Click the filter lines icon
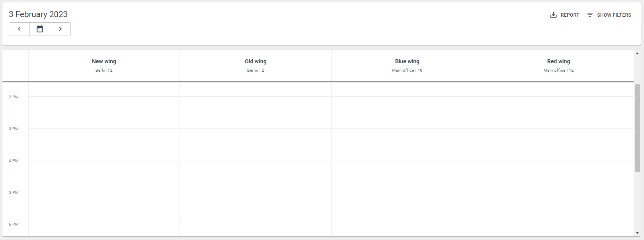 click(x=590, y=15)
